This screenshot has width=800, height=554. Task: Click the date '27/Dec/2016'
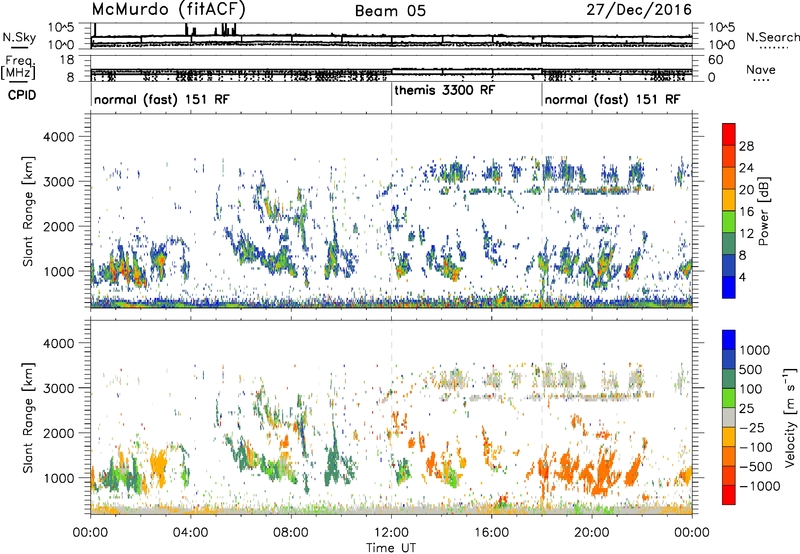639,10
